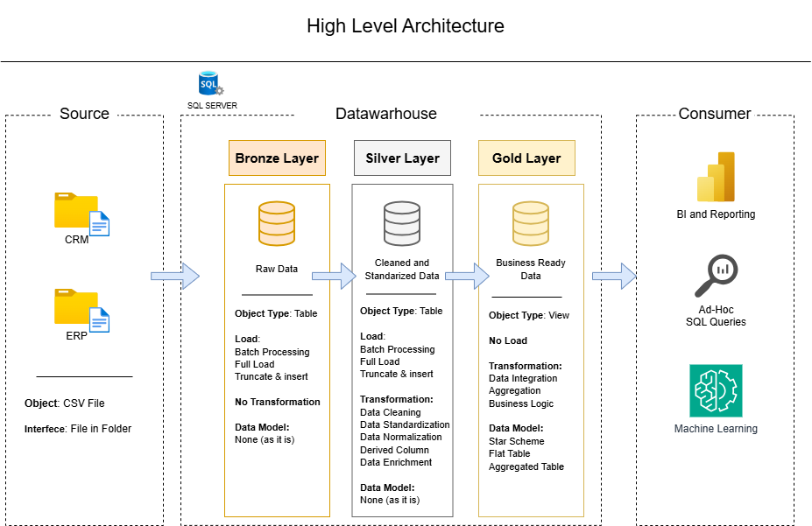Click Bronze Batch Processing text

pyautogui.click(x=272, y=352)
